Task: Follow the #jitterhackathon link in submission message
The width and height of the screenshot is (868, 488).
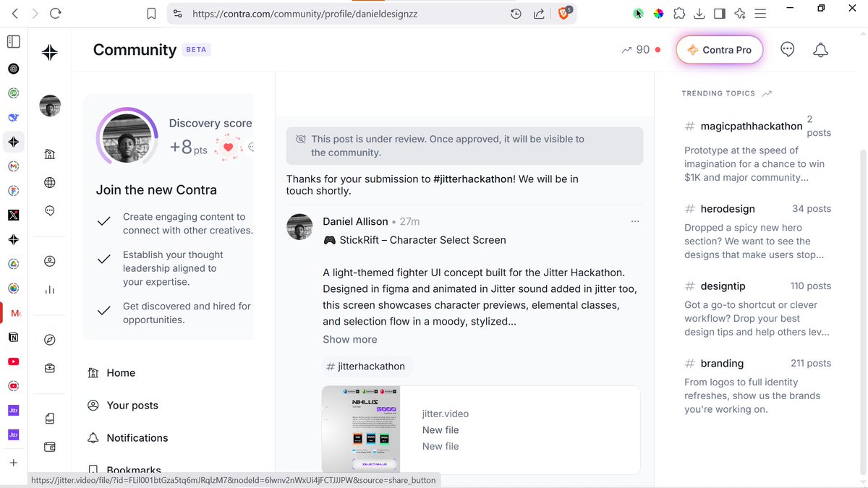Action: click(x=473, y=179)
